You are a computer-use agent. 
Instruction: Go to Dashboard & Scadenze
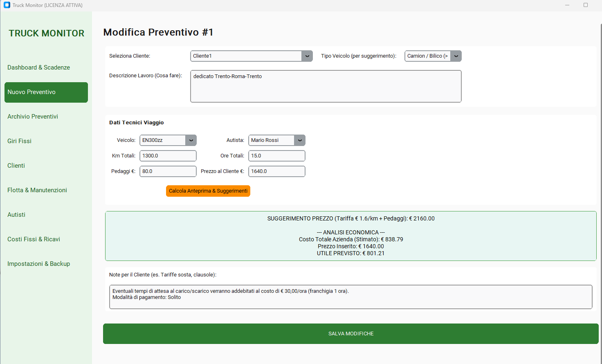[x=38, y=67]
